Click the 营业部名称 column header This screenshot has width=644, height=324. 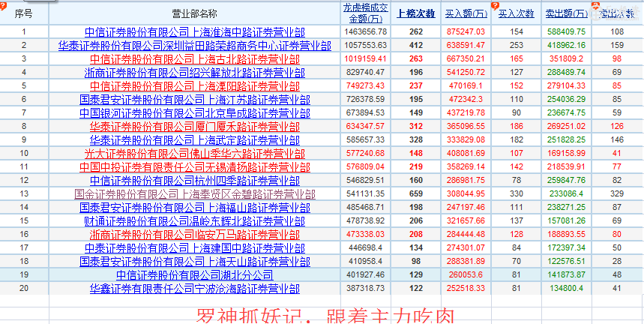pos(195,14)
